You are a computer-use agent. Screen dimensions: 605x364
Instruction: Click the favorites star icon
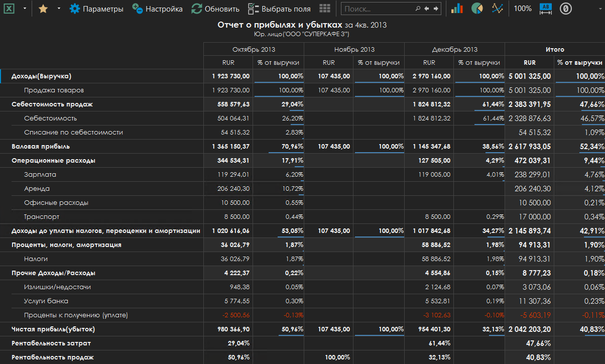click(x=43, y=9)
